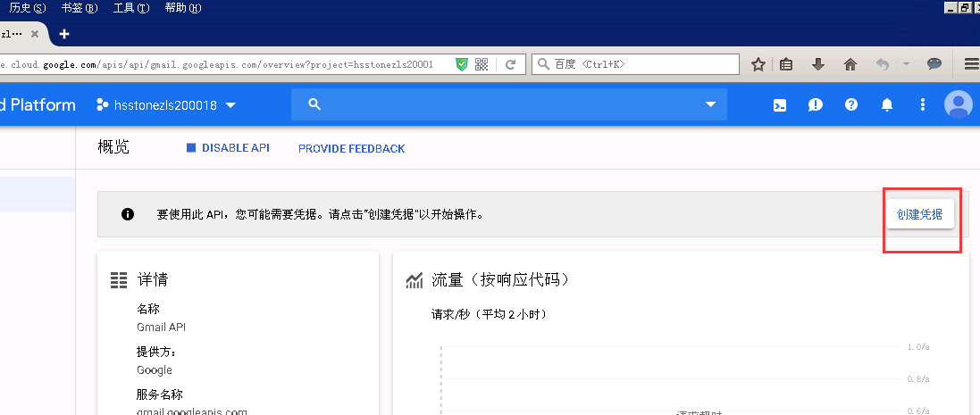Click the 1.0/s chart axis label
The width and height of the screenshot is (980, 415).
[918, 347]
